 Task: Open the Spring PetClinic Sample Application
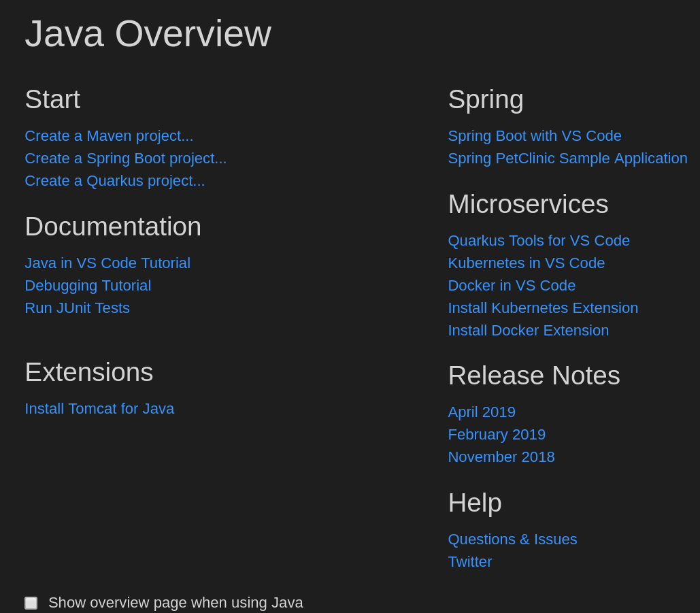567,158
